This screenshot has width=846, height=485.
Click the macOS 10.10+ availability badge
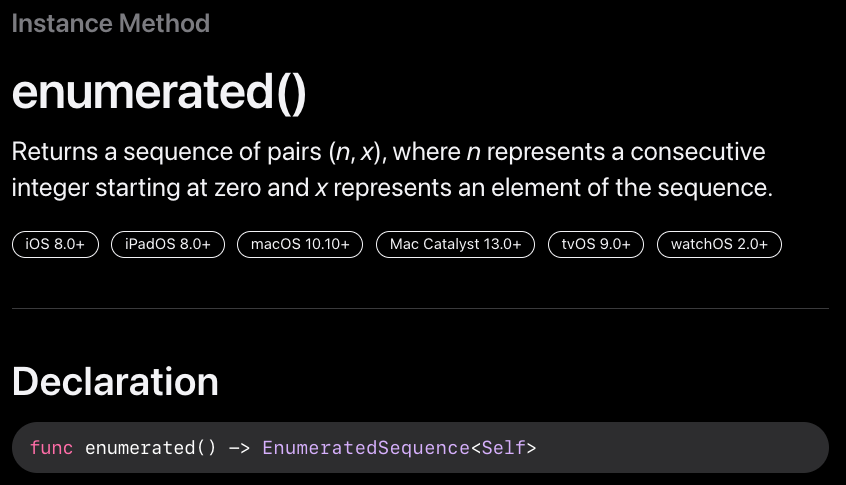pos(300,244)
